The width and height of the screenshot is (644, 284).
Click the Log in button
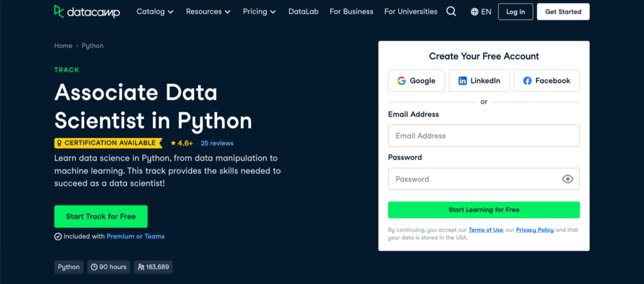pyautogui.click(x=515, y=11)
